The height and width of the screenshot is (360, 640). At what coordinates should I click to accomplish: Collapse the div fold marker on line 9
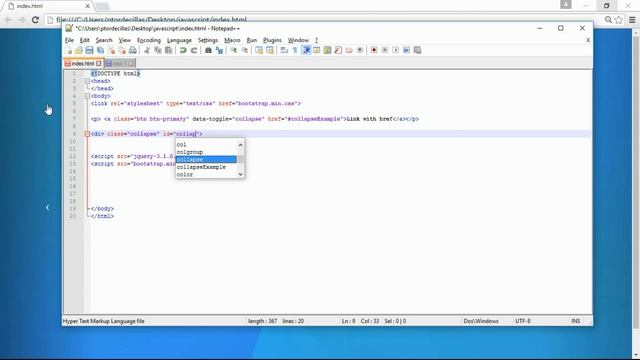point(87,134)
